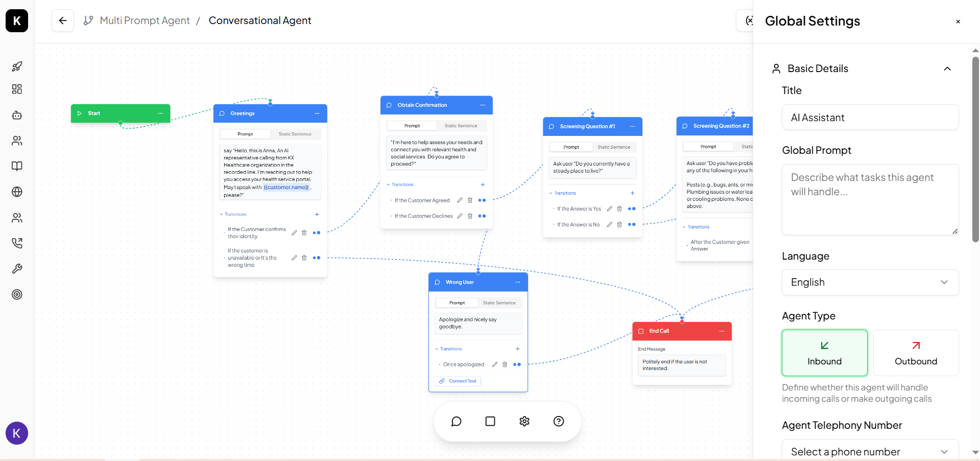Viewport: 980px width, 461px height.
Task: Navigate back using Multi Prompt Agent breadcrumb
Action: click(x=145, y=20)
